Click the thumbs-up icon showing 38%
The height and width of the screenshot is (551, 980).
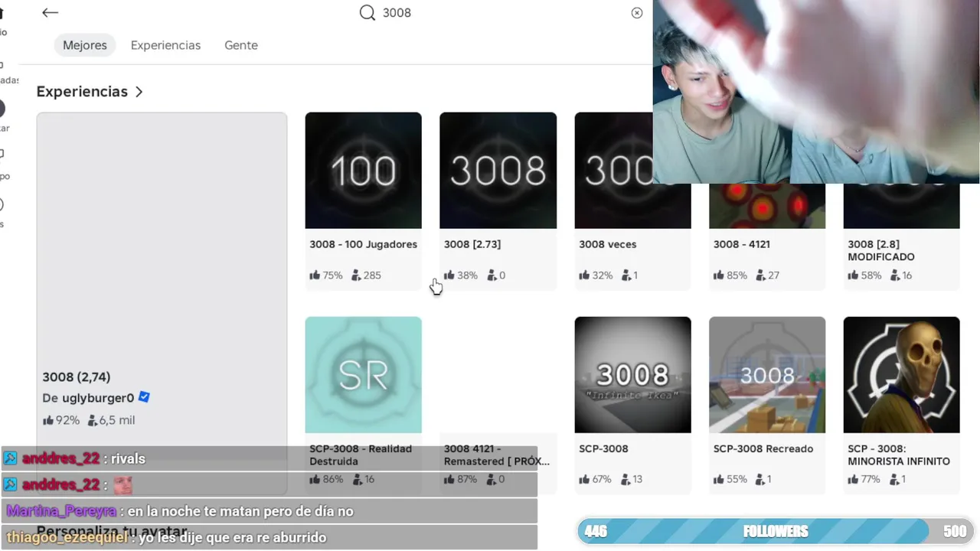[449, 275]
